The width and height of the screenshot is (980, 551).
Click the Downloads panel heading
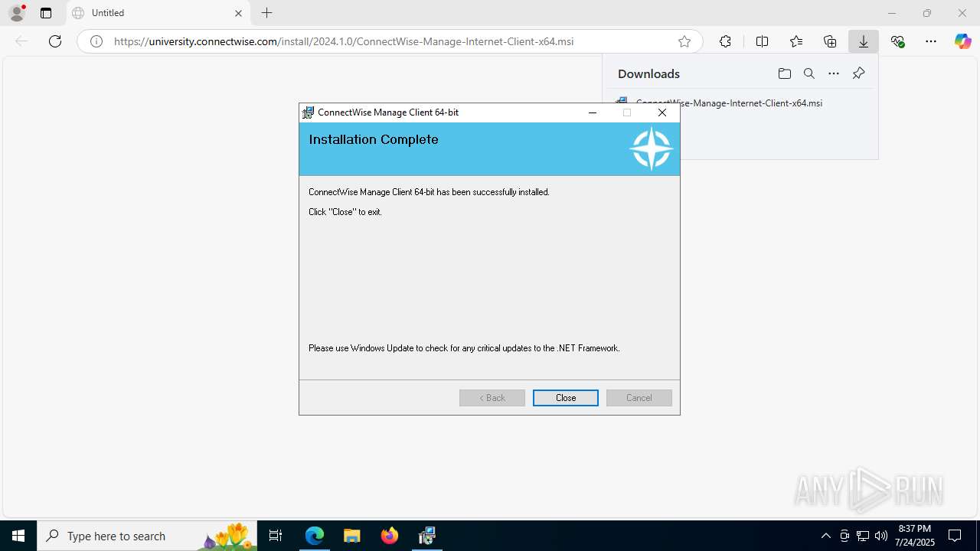point(648,73)
